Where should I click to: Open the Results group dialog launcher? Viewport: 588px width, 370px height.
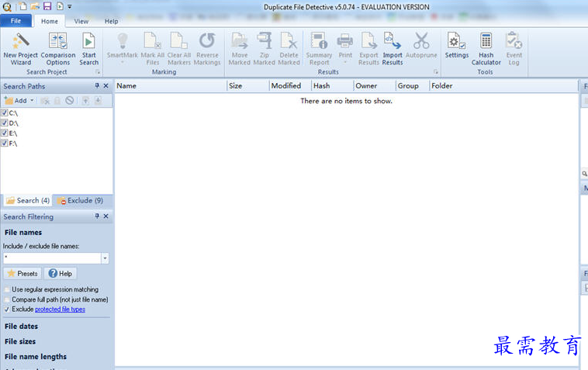tap(436, 71)
